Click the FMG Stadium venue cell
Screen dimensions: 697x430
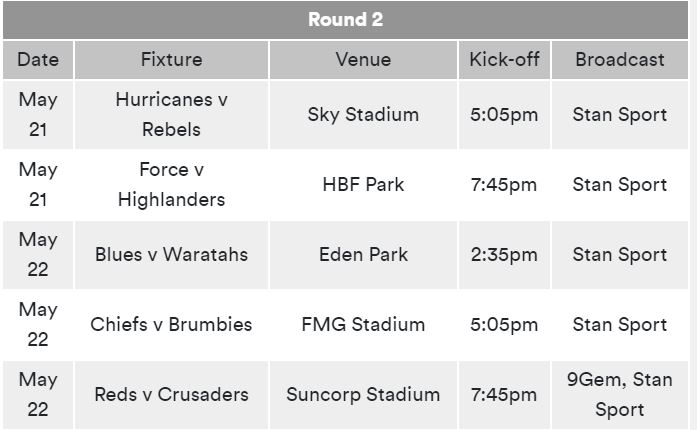[x=363, y=325]
